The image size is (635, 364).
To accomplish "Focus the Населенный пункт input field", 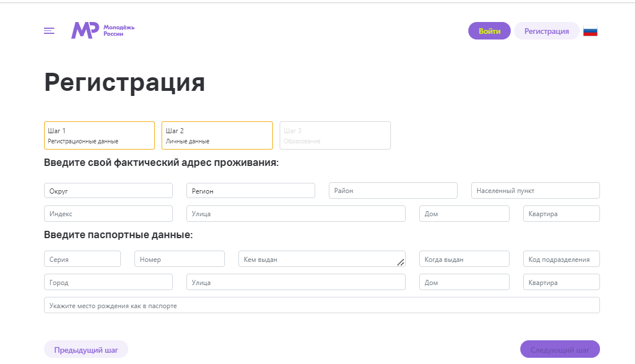I will (x=536, y=191).
